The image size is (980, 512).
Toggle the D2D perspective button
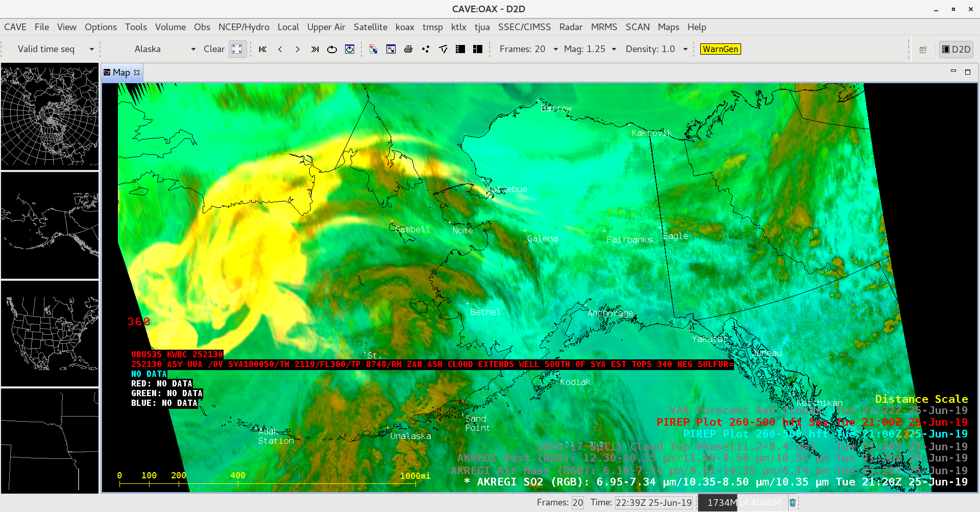click(957, 49)
